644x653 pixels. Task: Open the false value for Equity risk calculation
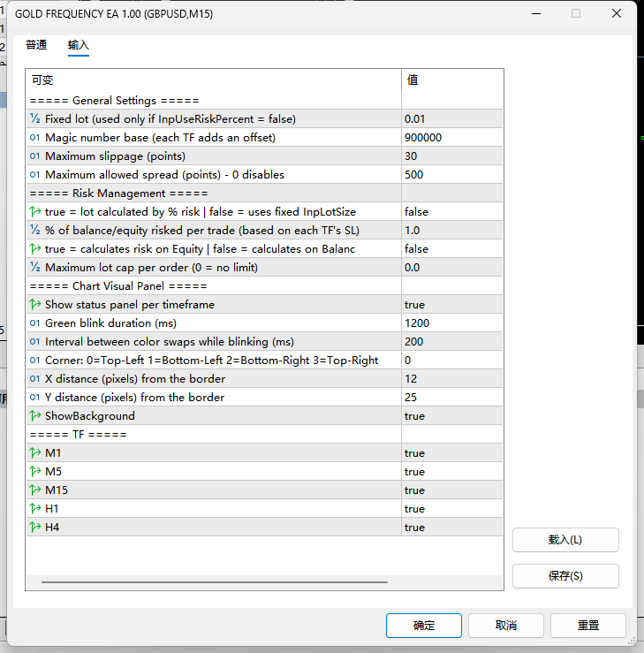click(452, 248)
